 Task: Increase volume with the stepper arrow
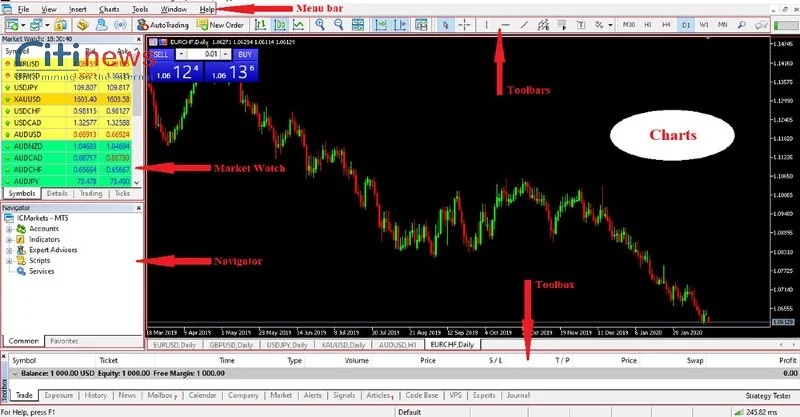226,54
